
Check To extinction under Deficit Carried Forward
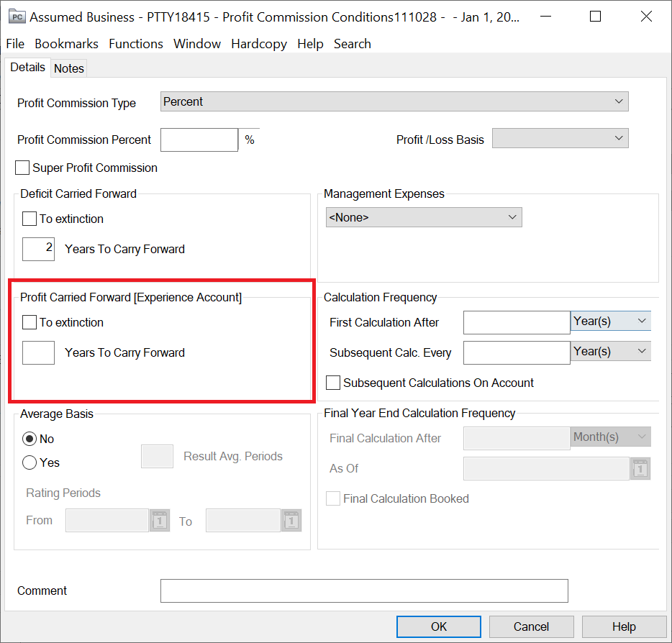[x=29, y=219]
